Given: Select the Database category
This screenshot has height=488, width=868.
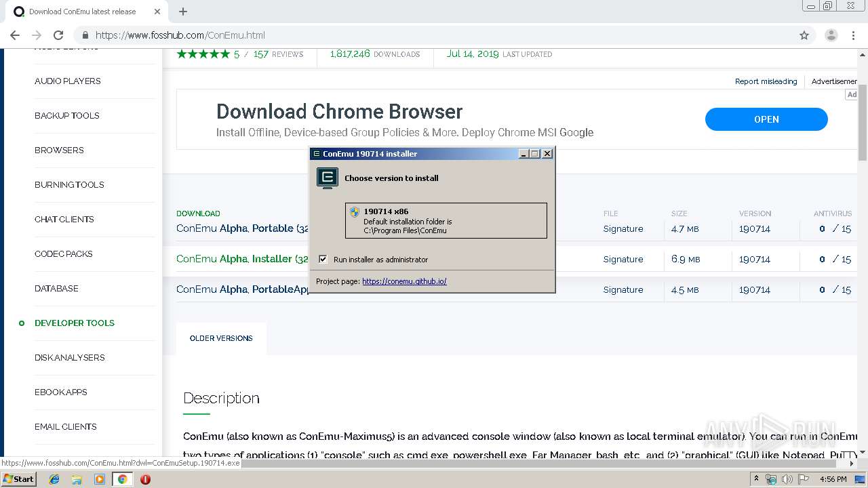Looking at the screenshot, I should [x=56, y=288].
